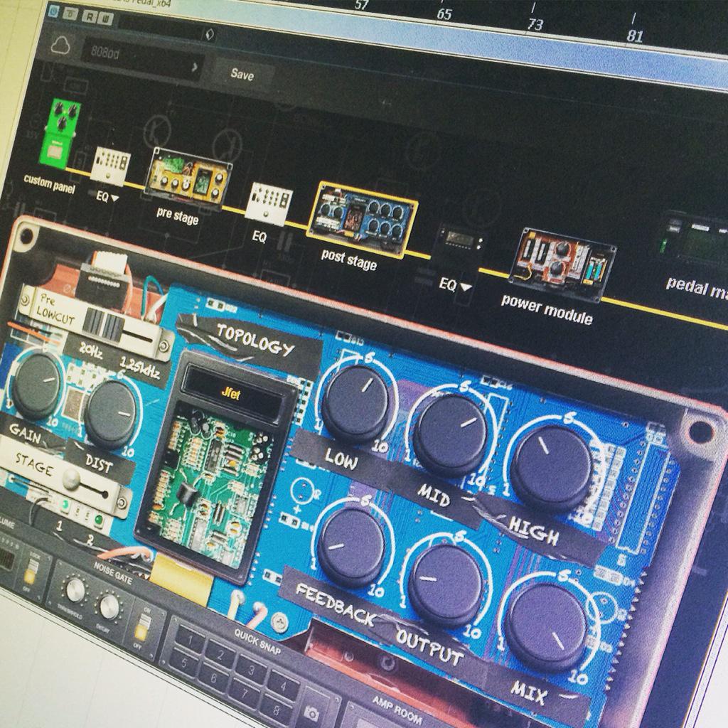728x728 pixels.
Task: Select the custom panel label
Action: click(x=50, y=184)
